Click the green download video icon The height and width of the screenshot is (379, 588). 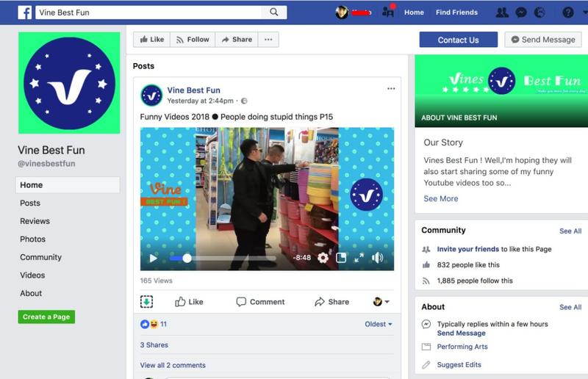click(x=147, y=301)
